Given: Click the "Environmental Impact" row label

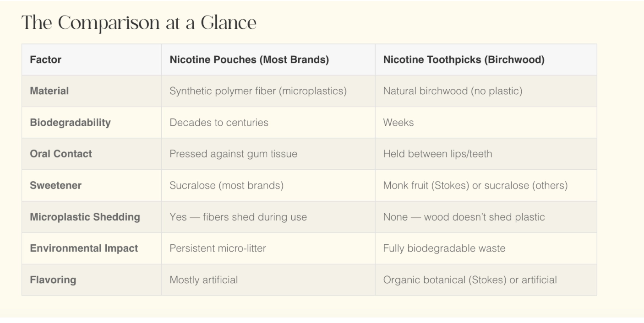Looking at the screenshot, I should coord(84,248).
